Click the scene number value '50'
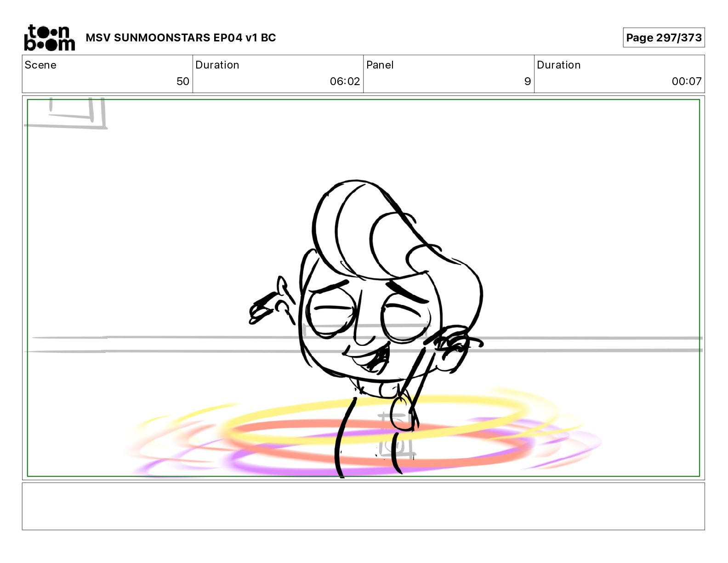 pos(182,81)
